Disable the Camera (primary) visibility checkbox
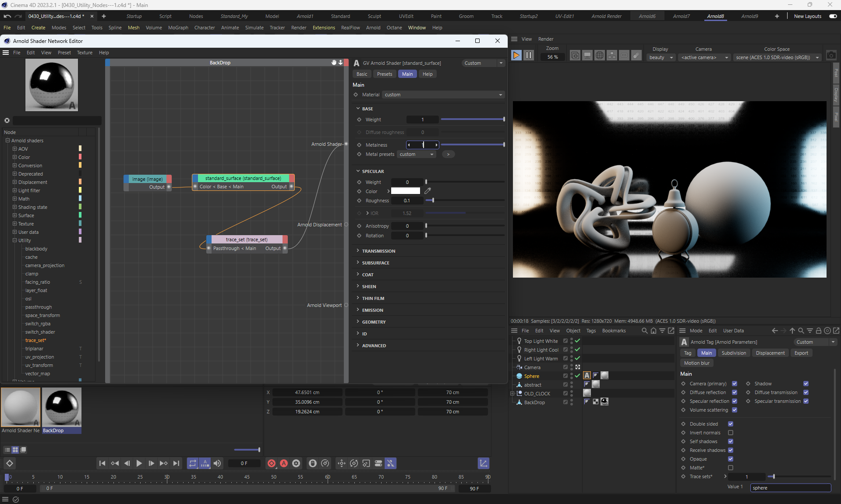Image resolution: width=841 pixels, height=504 pixels. (x=735, y=384)
